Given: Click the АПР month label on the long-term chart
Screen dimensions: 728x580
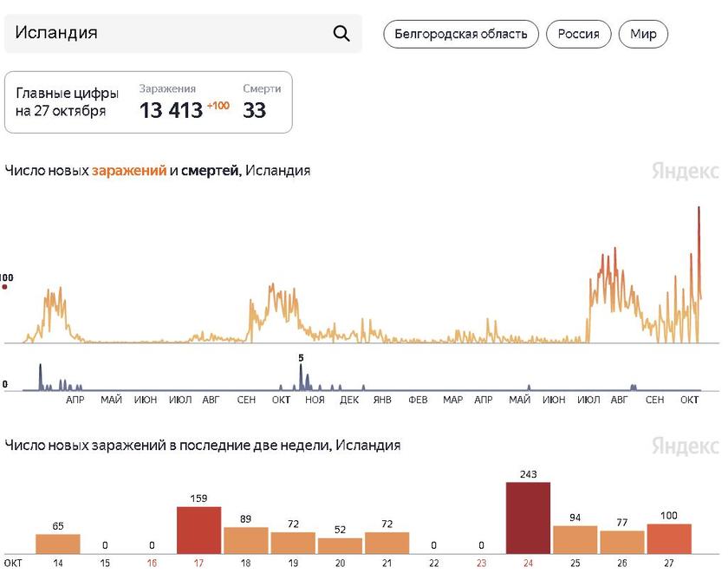Looking at the screenshot, I should click(76, 401).
